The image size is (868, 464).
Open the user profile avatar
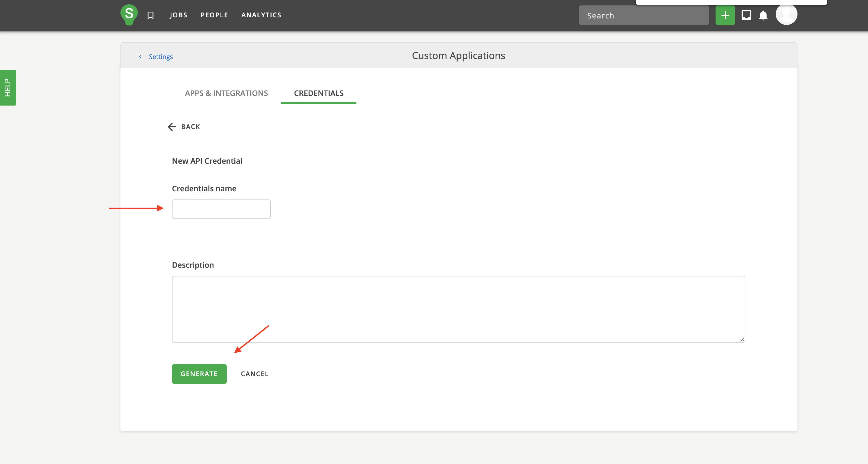coord(786,14)
